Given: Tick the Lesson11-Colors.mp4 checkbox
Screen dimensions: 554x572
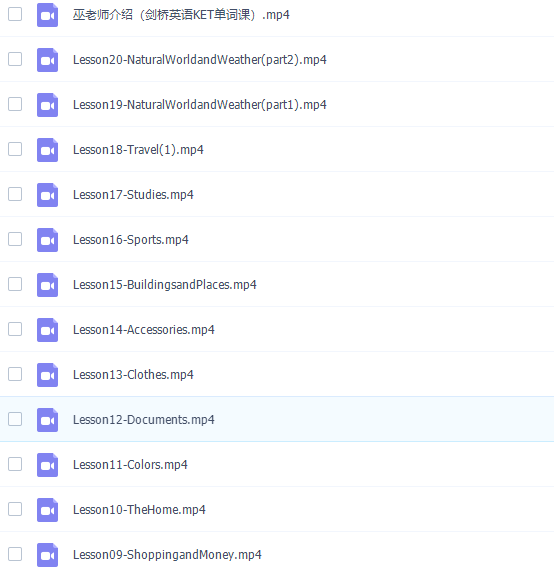Looking at the screenshot, I should (15, 464).
